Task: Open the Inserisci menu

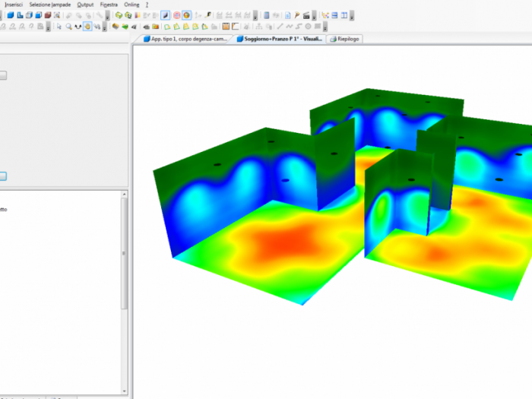Action: [13, 5]
